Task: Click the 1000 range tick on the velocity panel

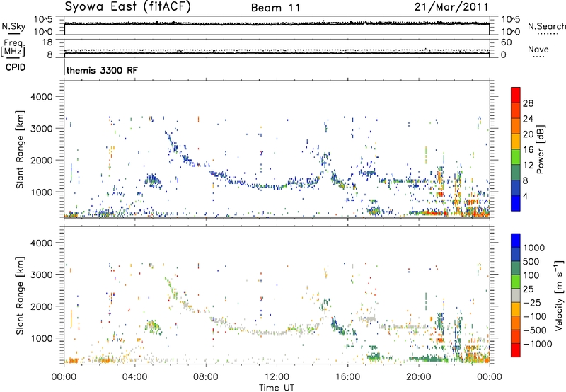Action: 42,338
